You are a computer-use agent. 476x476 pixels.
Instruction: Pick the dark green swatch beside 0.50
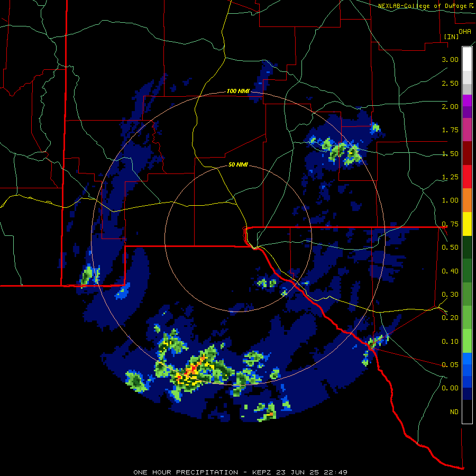pos(467,247)
